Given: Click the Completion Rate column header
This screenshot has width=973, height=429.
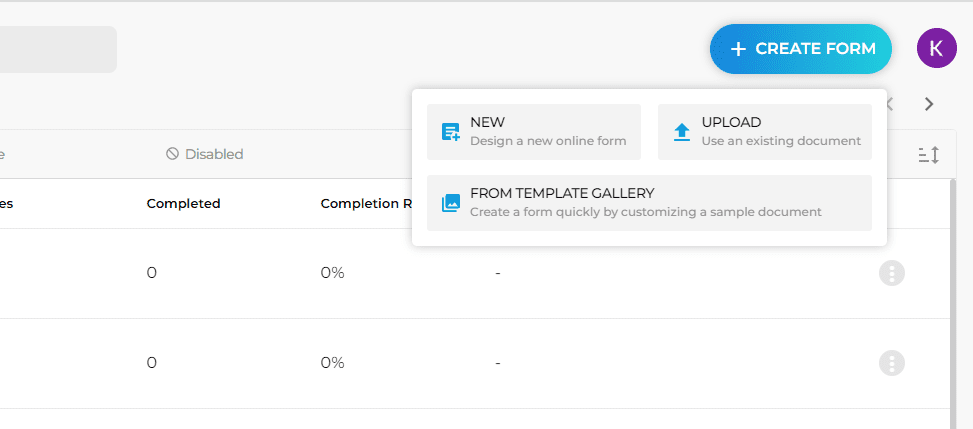Looking at the screenshot, I should [x=366, y=204].
